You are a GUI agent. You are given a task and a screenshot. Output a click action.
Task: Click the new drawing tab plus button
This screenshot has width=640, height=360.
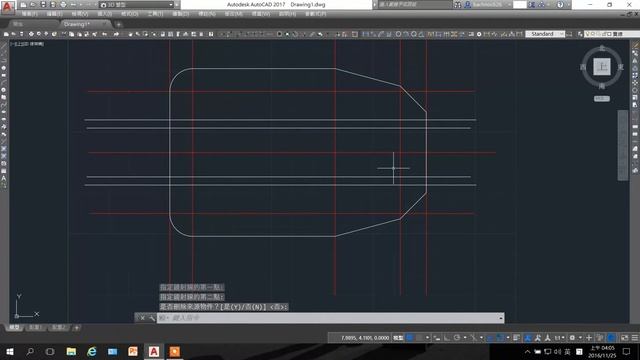(x=118, y=24)
